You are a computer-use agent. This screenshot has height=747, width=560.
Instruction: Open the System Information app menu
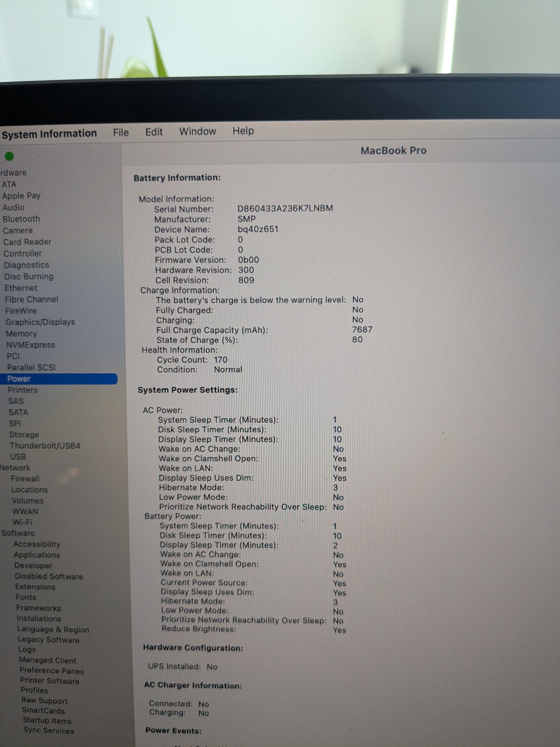pyautogui.click(x=49, y=134)
